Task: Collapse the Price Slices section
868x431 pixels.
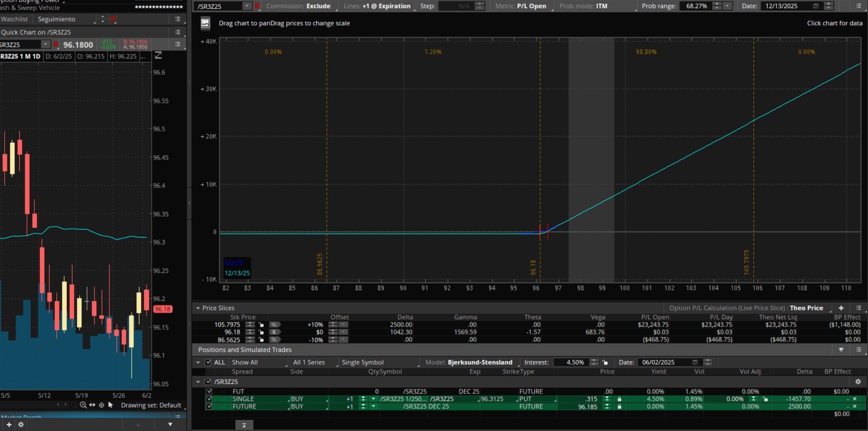Action: [x=198, y=308]
